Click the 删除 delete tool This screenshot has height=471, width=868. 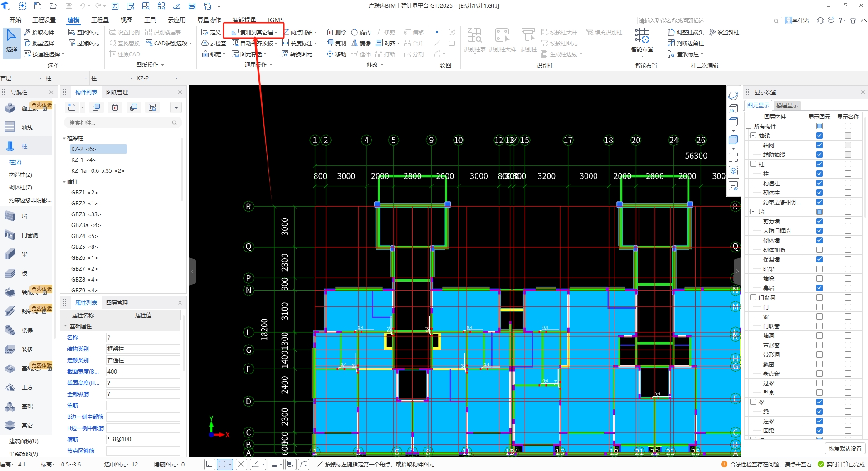[x=336, y=32]
